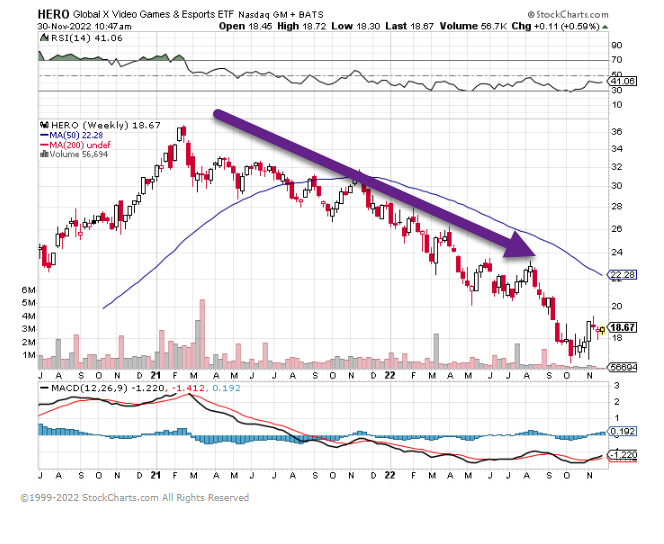Click the Open 18.45 value
664x544 pixels.
[x=246, y=26]
